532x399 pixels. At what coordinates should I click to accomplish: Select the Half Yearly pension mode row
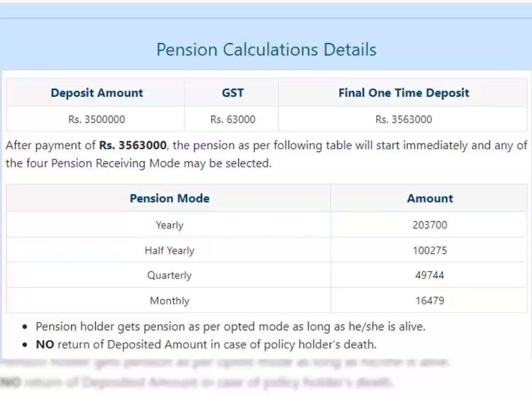(x=169, y=250)
